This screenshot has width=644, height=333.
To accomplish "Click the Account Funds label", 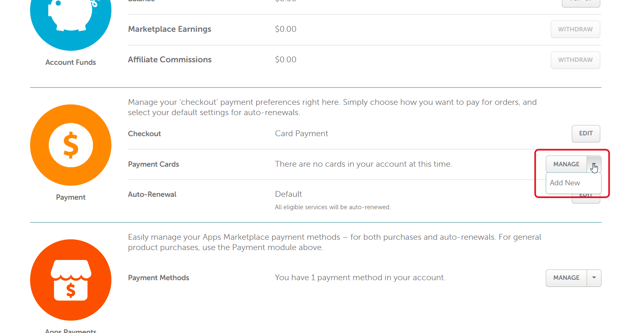I will [x=71, y=62].
